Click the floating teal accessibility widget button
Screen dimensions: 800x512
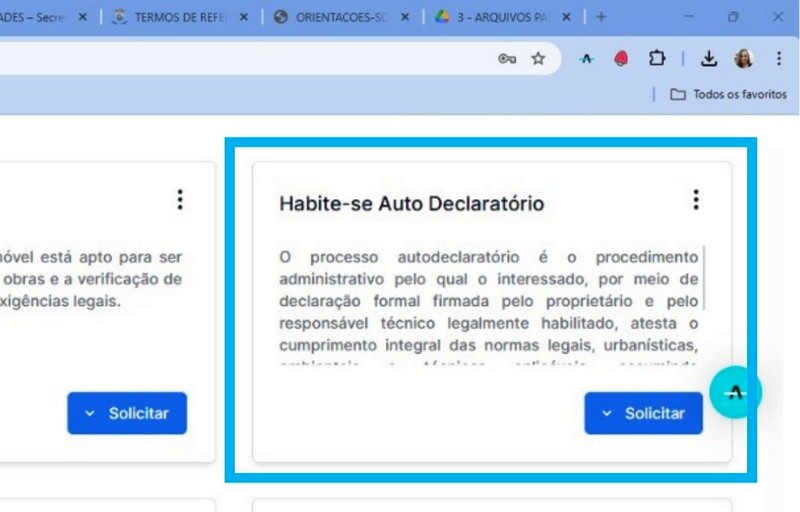point(735,393)
